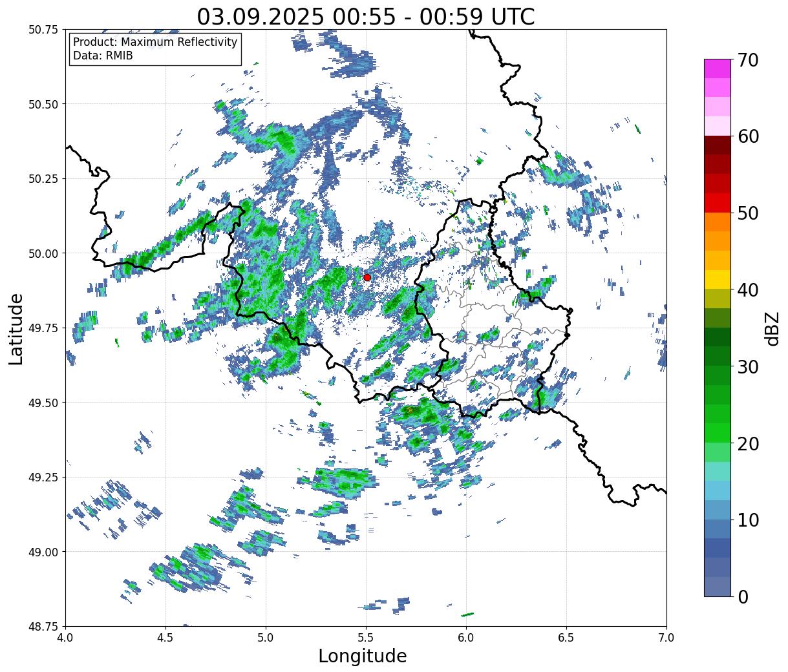Click the latitude tick label '48.75'

coord(43,626)
